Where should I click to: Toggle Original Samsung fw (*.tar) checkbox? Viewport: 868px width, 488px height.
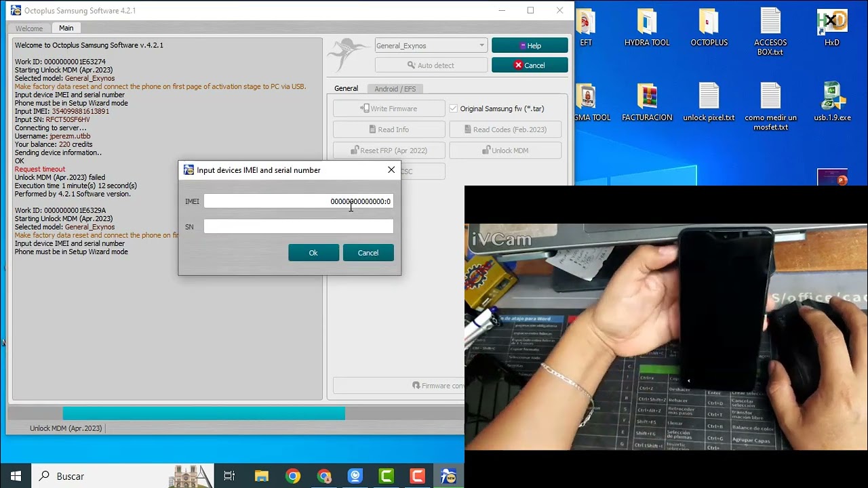pos(454,108)
